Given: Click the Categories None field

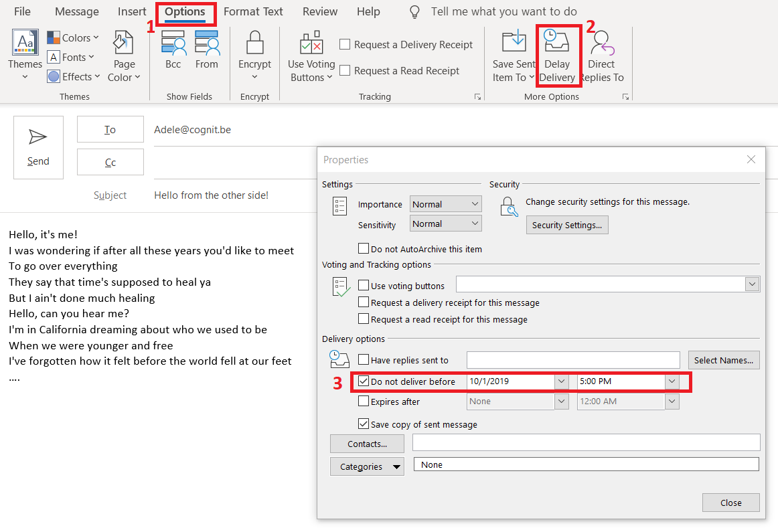Looking at the screenshot, I should click(586, 464).
